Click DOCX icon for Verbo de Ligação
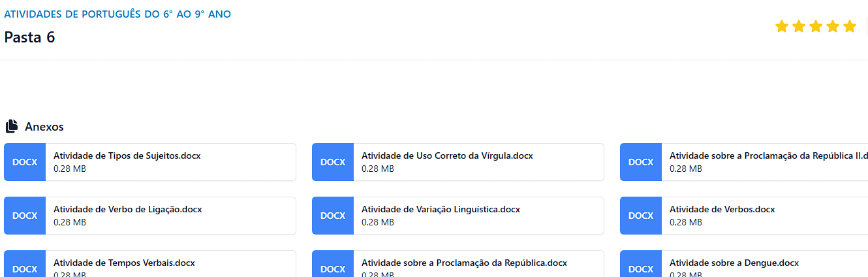The image size is (868, 277). point(25,216)
